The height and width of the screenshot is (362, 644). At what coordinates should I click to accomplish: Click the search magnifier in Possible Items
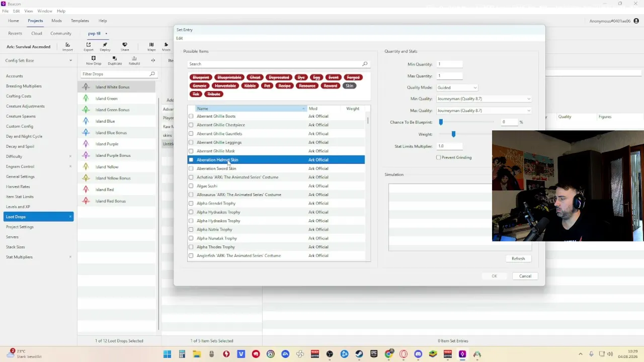(x=365, y=64)
